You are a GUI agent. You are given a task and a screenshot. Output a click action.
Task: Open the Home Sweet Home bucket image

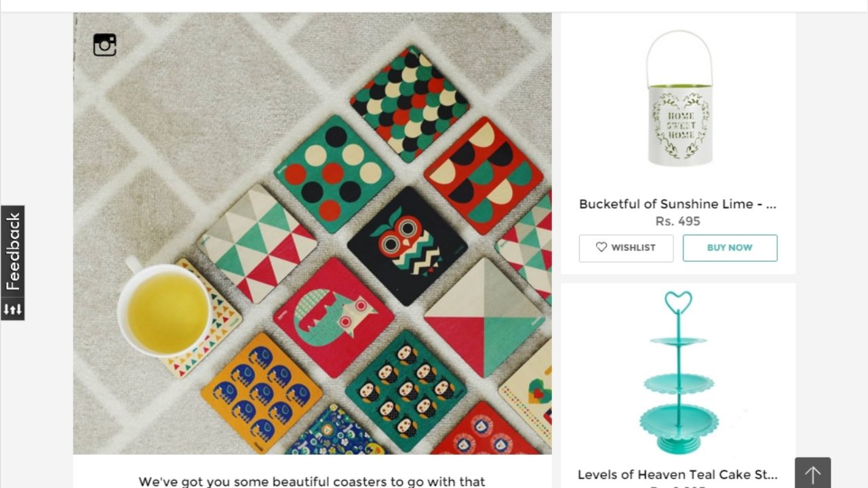click(678, 98)
